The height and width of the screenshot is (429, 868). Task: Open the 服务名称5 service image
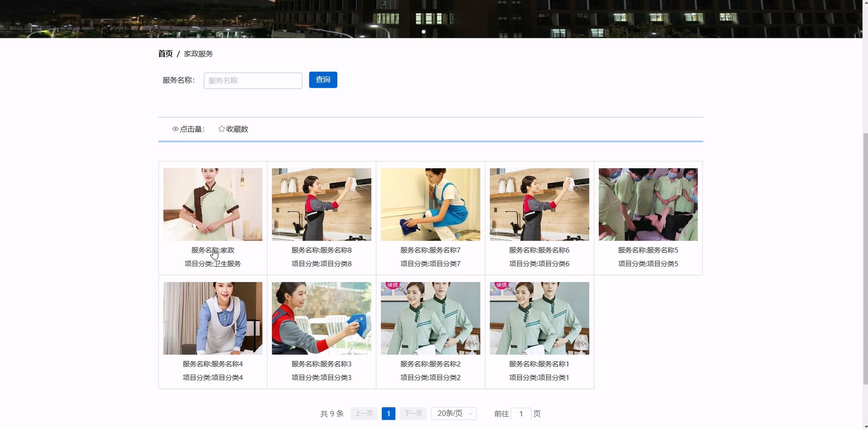(x=648, y=205)
